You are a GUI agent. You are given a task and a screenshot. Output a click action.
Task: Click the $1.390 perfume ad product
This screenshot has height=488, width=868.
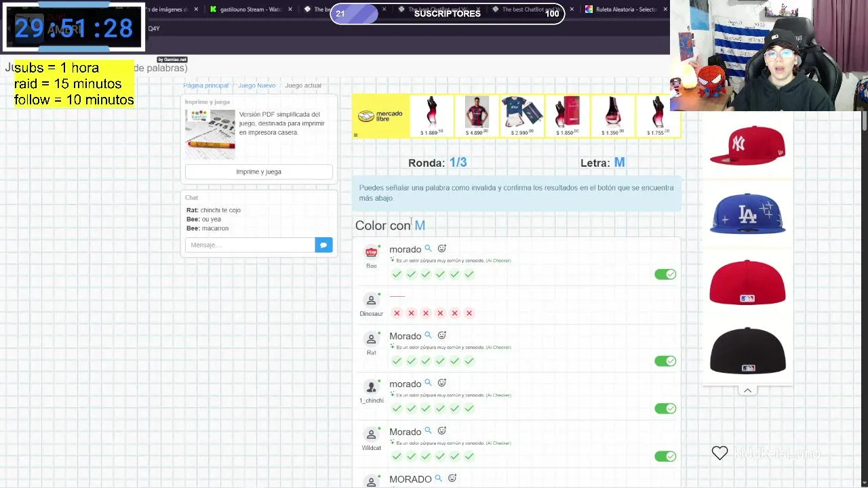[612, 116]
